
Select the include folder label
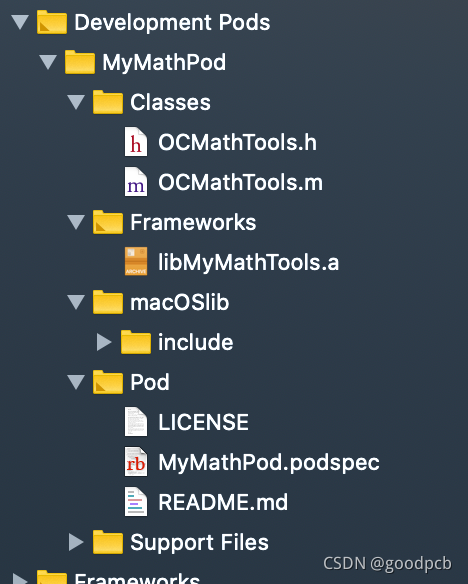pos(195,342)
